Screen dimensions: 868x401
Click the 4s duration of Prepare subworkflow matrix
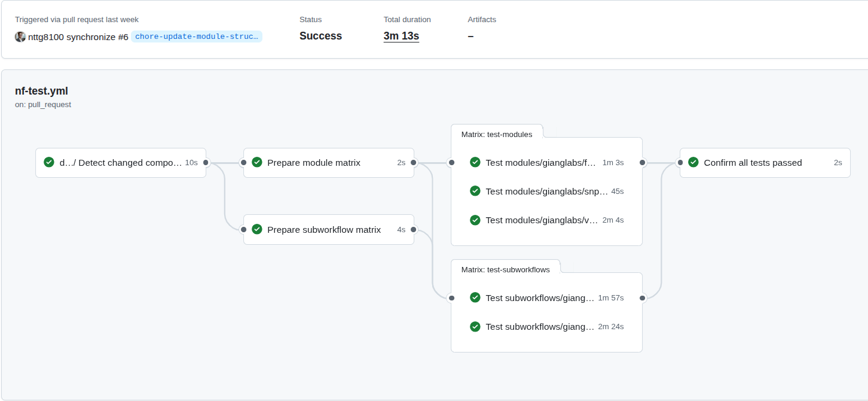(401, 230)
